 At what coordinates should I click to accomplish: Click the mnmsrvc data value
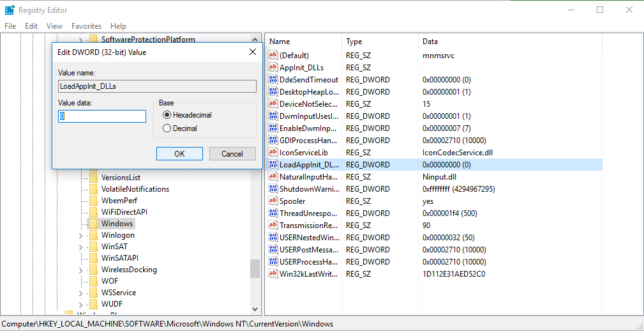(x=438, y=55)
